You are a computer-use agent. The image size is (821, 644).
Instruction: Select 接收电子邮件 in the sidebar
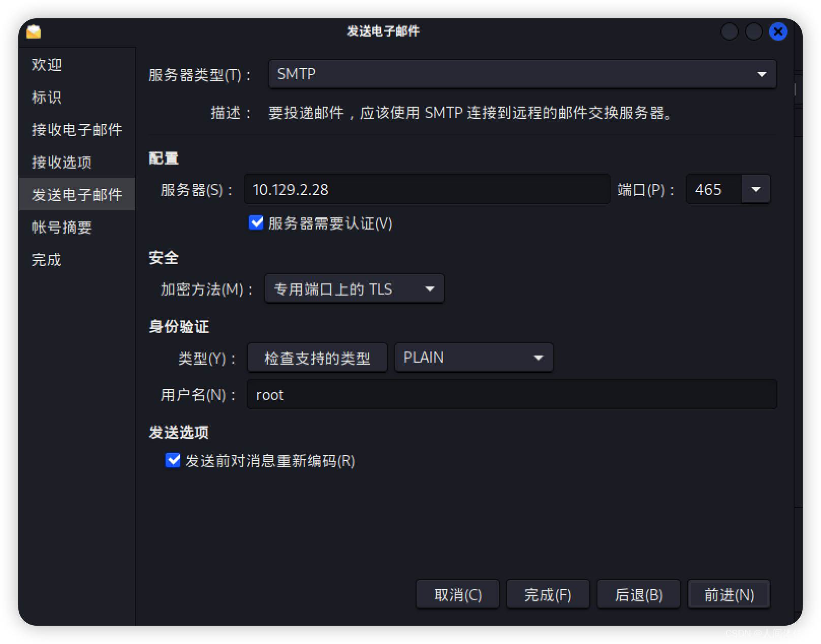tap(76, 130)
